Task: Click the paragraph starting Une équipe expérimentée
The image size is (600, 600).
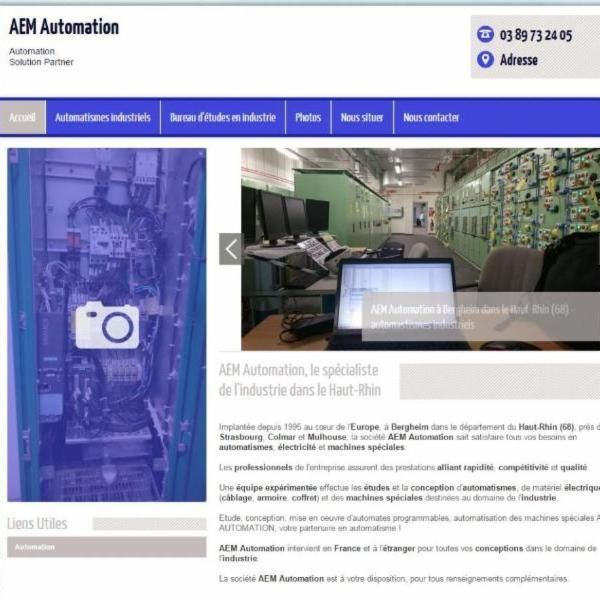Action: pyautogui.click(x=409, y=493)
